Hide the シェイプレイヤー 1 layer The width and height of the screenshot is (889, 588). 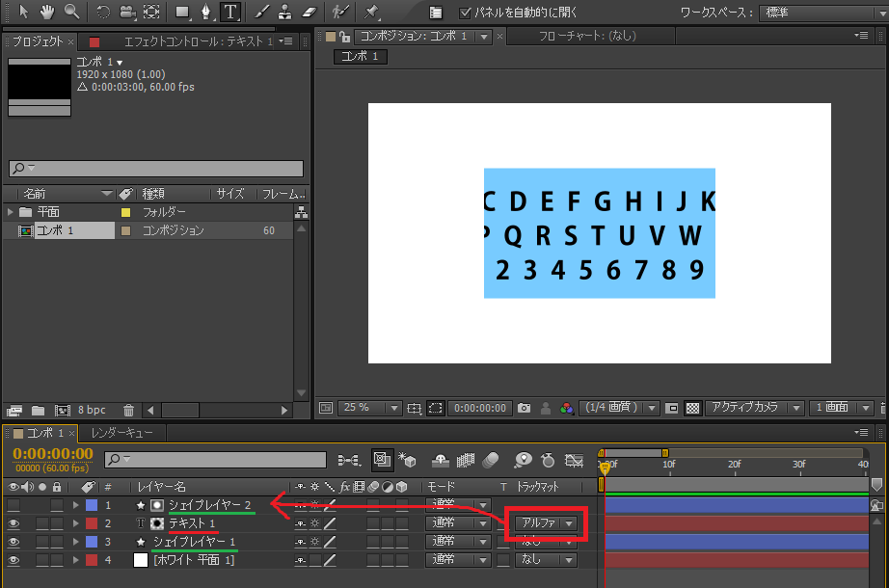[13, 542]
